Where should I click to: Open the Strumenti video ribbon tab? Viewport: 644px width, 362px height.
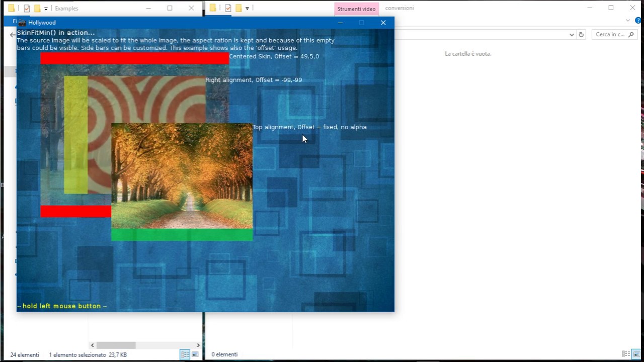click(x=356, y=9)
